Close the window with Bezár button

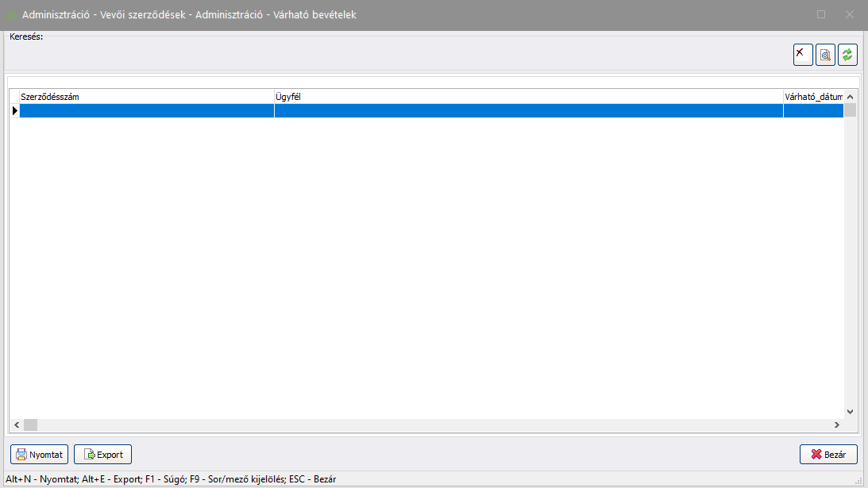[x=828, y=455]
